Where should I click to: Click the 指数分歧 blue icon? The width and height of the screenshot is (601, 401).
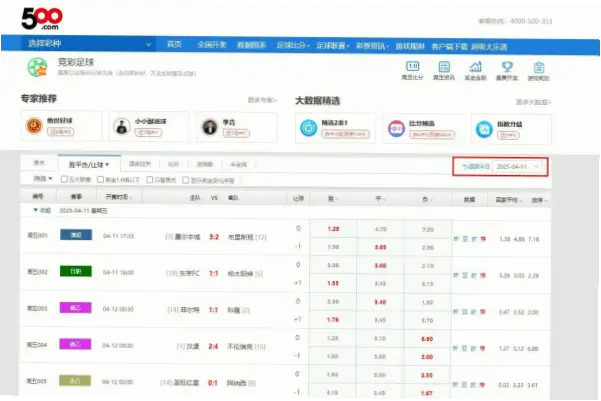[484, 130]
